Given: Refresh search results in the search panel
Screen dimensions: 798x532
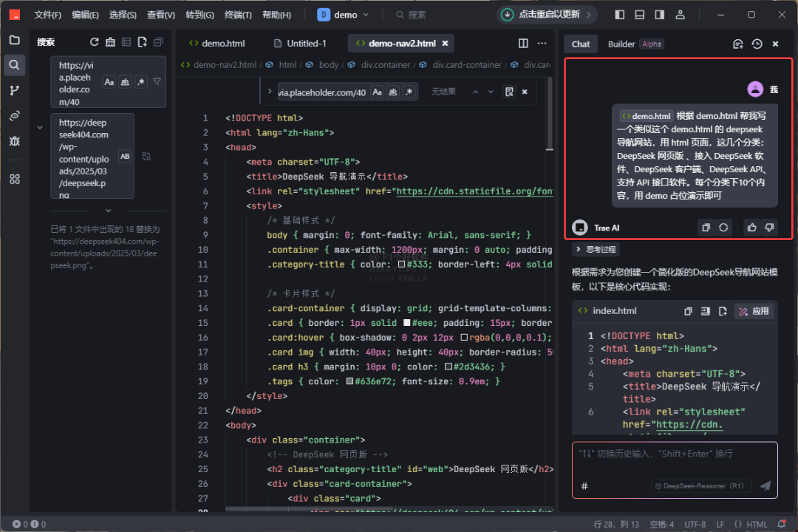Looking at the screenshot, I should (94, 43).
